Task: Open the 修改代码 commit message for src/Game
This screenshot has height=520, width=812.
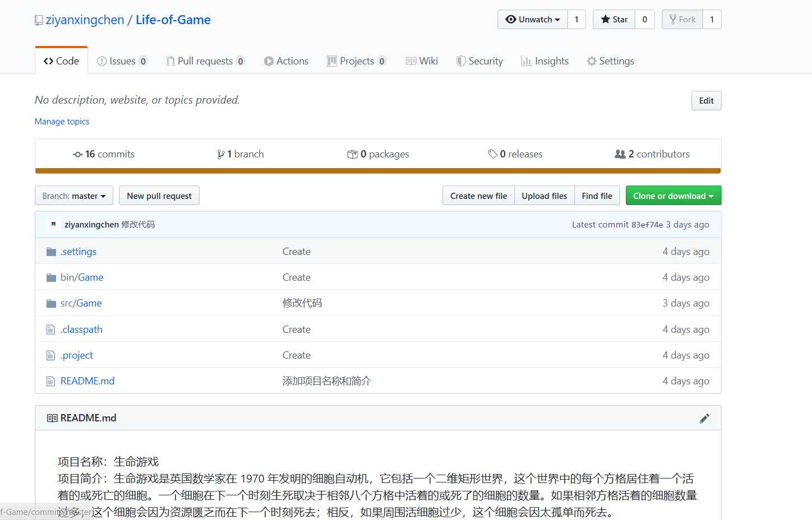Action: [302, 303]
